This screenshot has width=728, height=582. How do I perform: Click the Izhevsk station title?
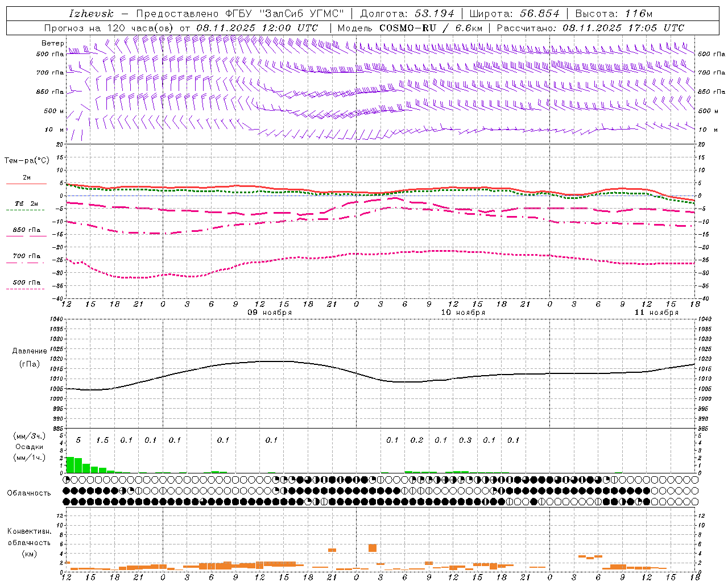(x=91, y=14)
